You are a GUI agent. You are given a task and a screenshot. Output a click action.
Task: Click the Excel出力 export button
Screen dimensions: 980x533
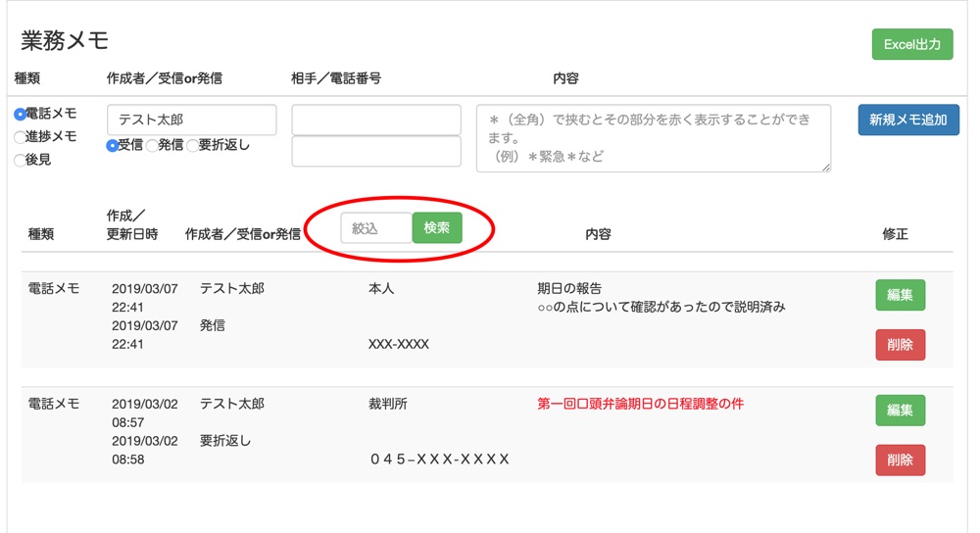(x=911, y=44)
